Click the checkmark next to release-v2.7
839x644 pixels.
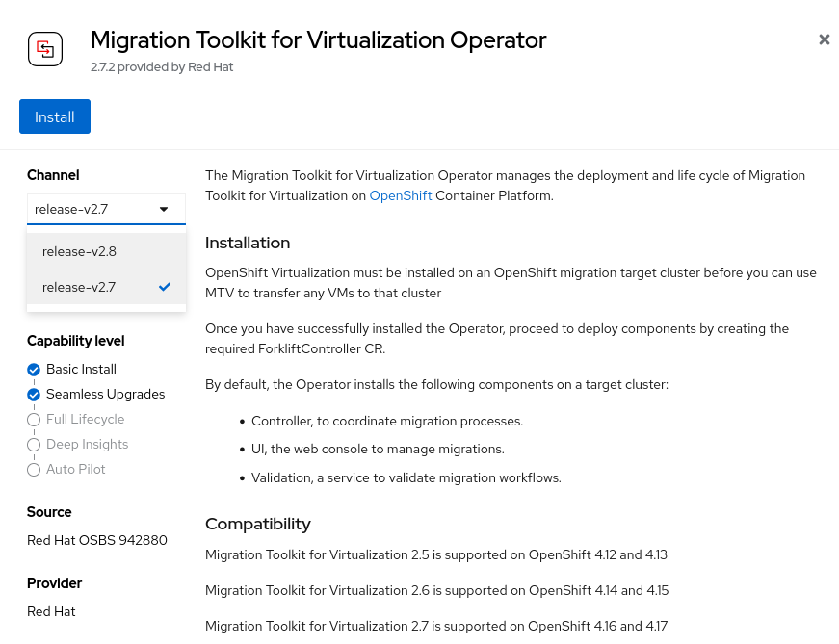[165, 286]
